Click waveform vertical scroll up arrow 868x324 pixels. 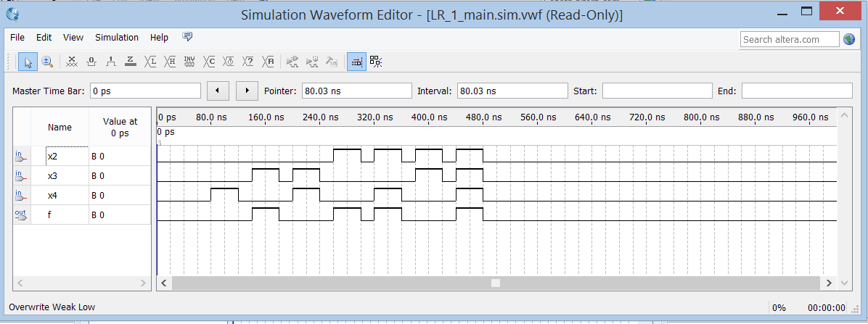[844, 115]
